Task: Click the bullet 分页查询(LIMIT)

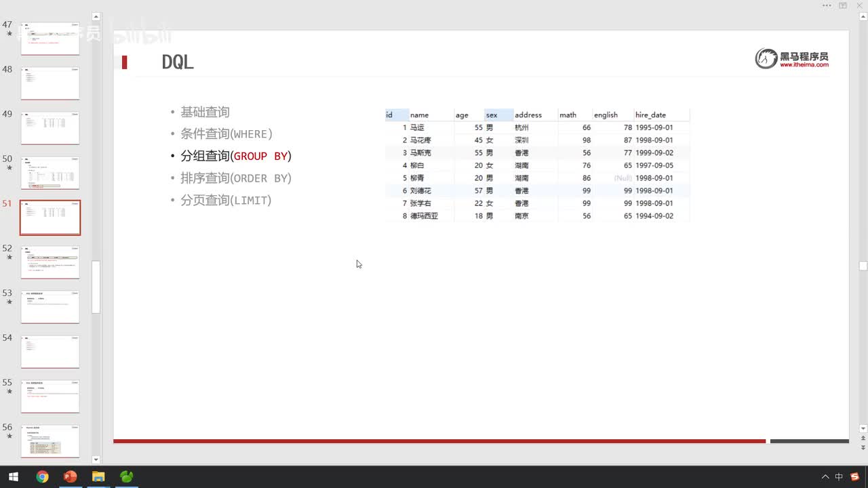Action: pyautogui.click(x=226, y=200)
